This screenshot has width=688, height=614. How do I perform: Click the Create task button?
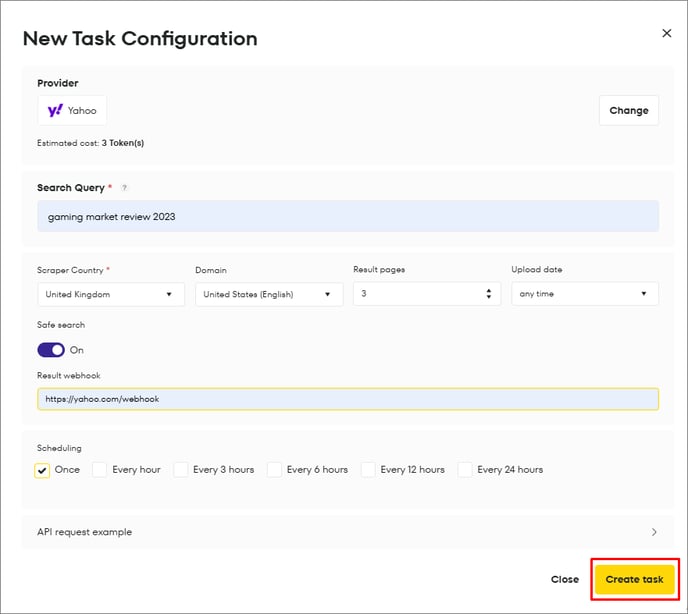[x=634, y=579]
